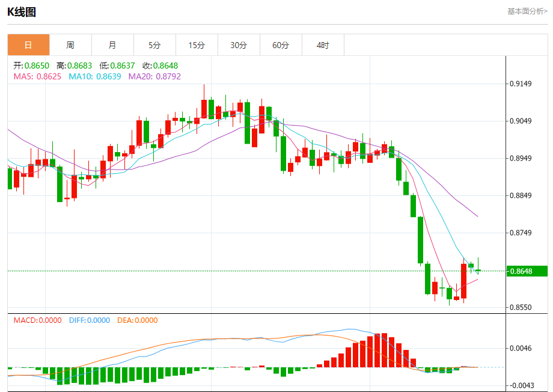
Task: Click the MA20: 0.8792 value
Action: [154, 76]
